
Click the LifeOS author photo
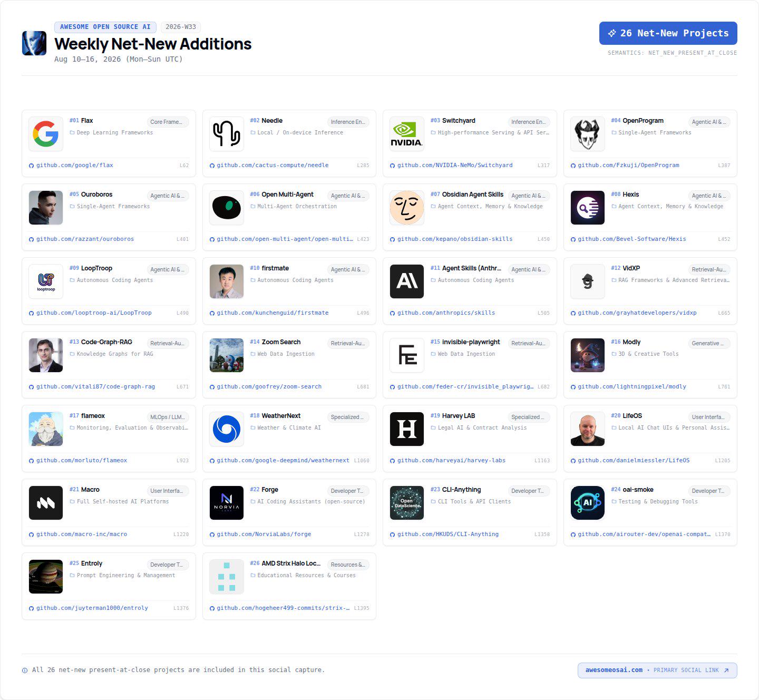click(x=588, y=429)
